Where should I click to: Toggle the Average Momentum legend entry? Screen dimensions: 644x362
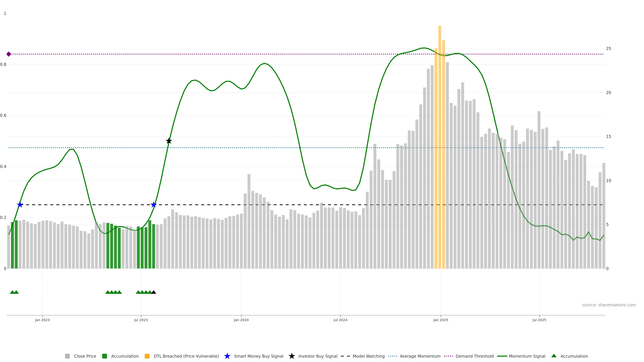[x=420, y=356]
